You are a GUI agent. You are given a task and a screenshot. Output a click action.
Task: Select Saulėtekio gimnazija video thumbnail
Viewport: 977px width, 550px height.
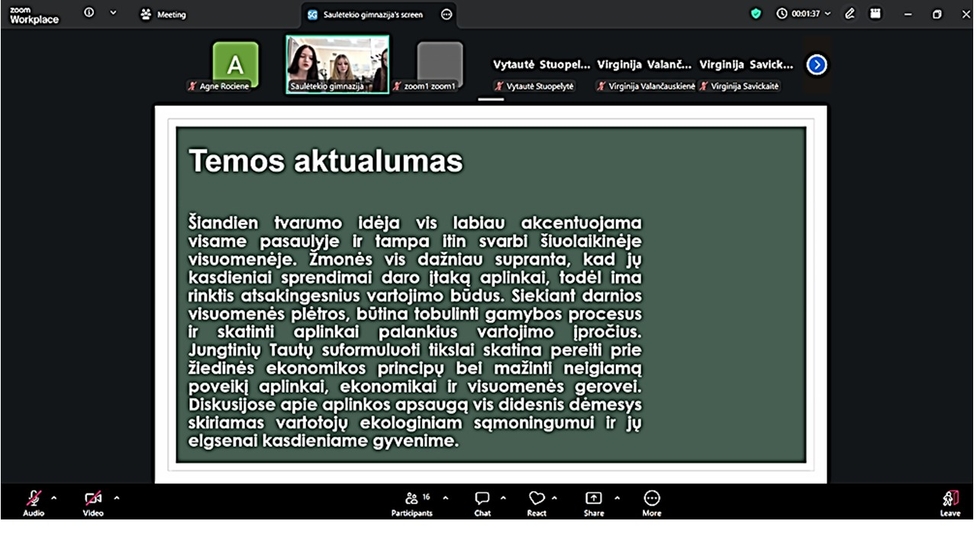click(337, 64)
